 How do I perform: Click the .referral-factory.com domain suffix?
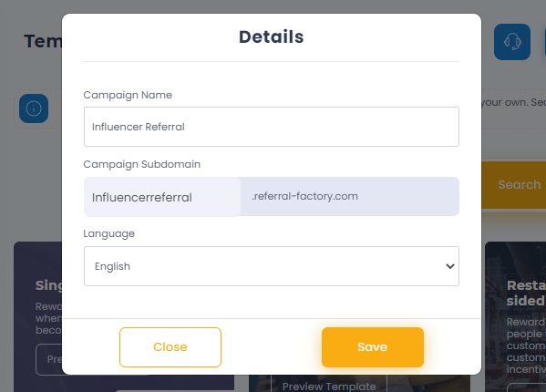(304, 196)
